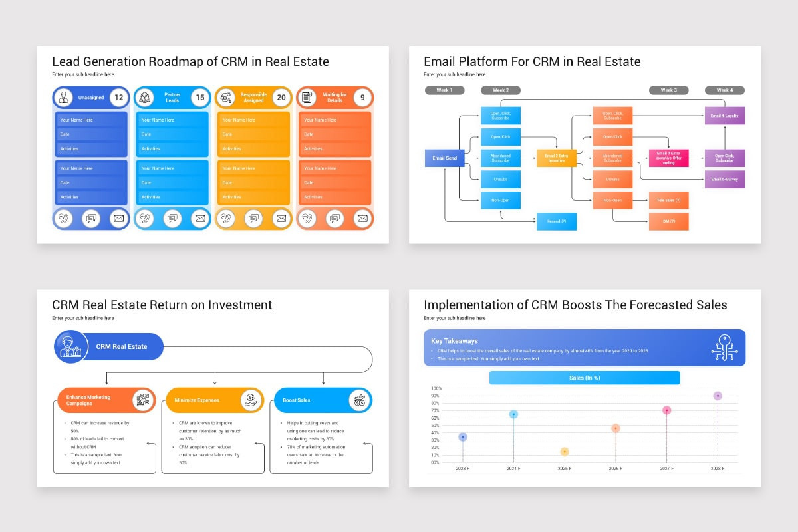Select the Week 2 pill
The height and width of the screenshot is (532, 798).
tap(501, 90)
